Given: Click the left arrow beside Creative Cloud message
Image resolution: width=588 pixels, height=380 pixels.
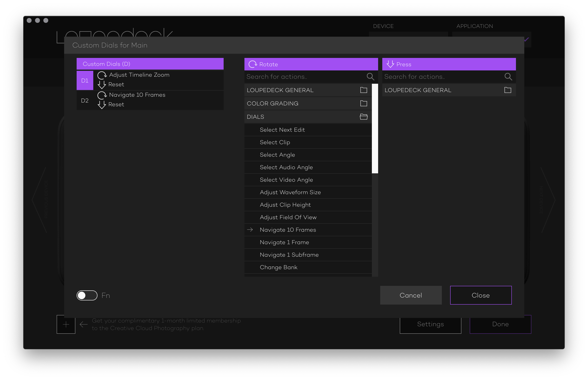Looking at the screenshot, I should pyautogui.click(x=83, y=324).
